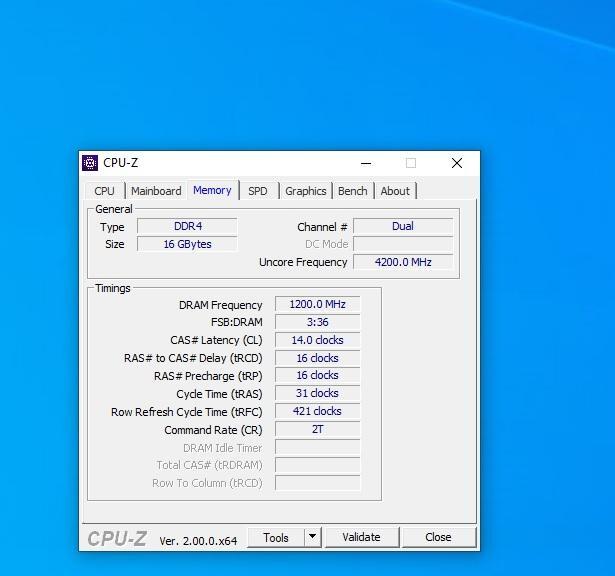Screen dimensions: 615x576
Task: Expand the Tools dropdown arrow
Action: (313, 537)
